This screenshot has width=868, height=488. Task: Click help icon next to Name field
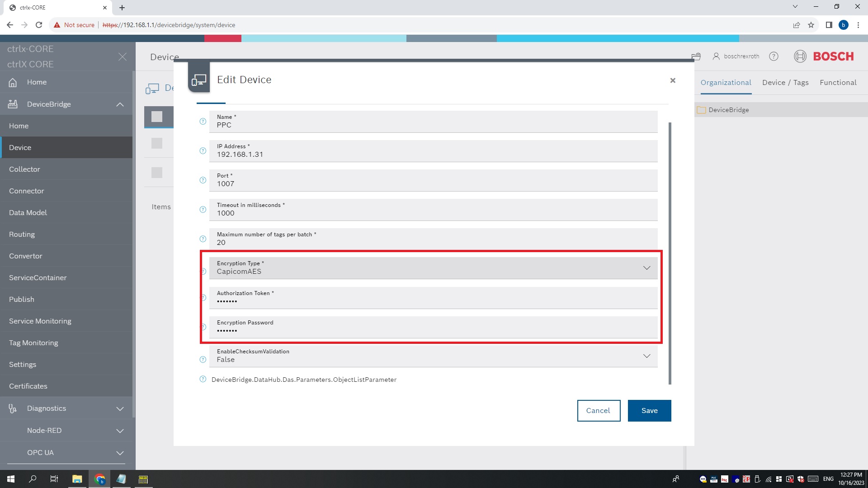[x=203, y=122]
